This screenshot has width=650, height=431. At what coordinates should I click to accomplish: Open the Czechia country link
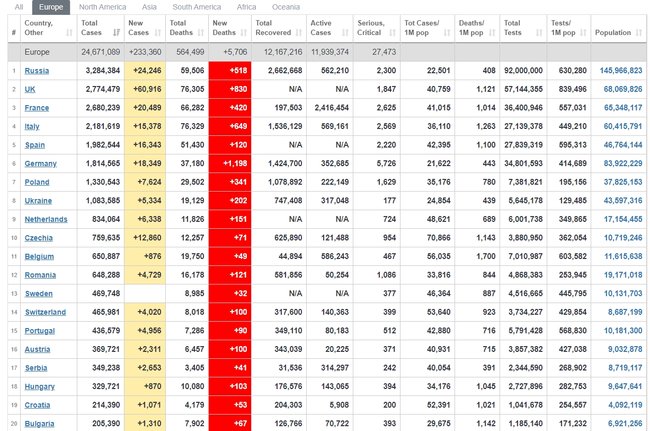tap(39, 238)
